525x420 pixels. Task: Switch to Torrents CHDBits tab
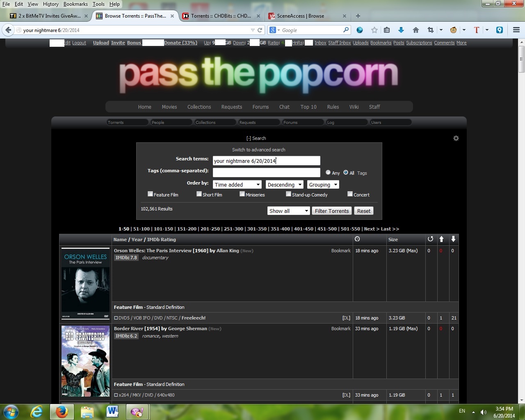pos(221,16)
